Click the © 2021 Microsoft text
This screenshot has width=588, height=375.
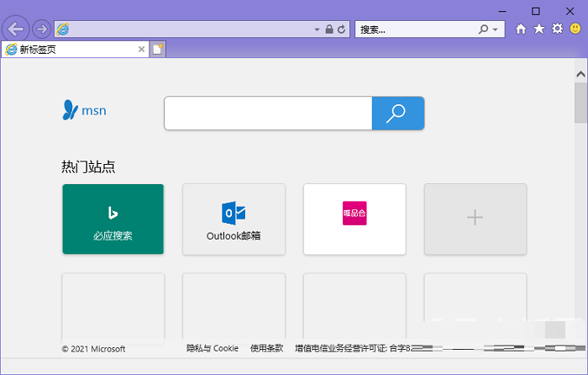[x=93, y=349]
